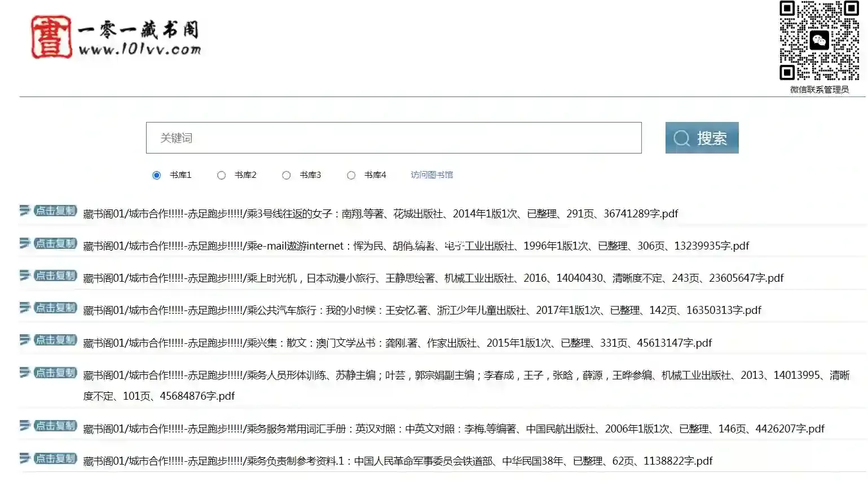Select the 乘务服务常用词汇手册 pdf filename text
This screenshot has height=481, width=868.
[453, 428]
